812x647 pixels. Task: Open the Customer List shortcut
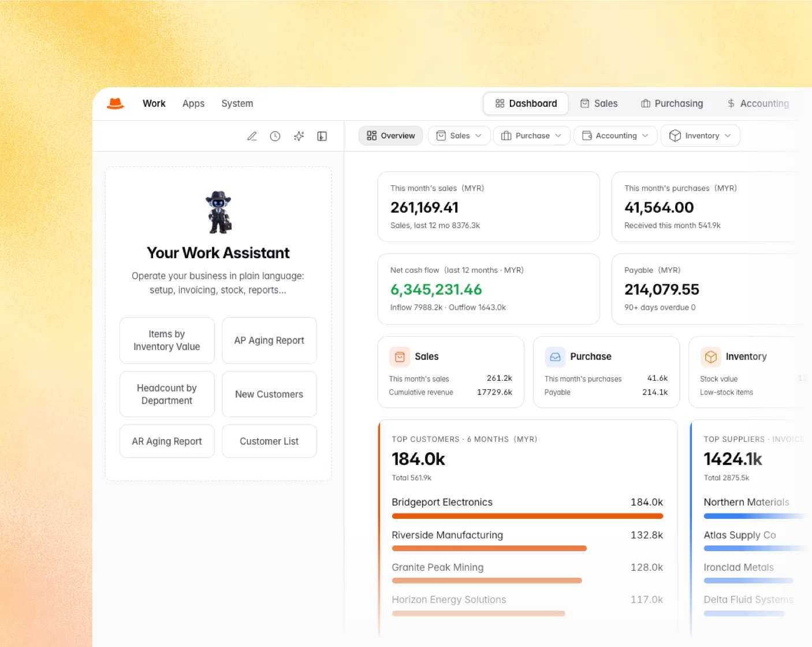[x=269, y=441]
